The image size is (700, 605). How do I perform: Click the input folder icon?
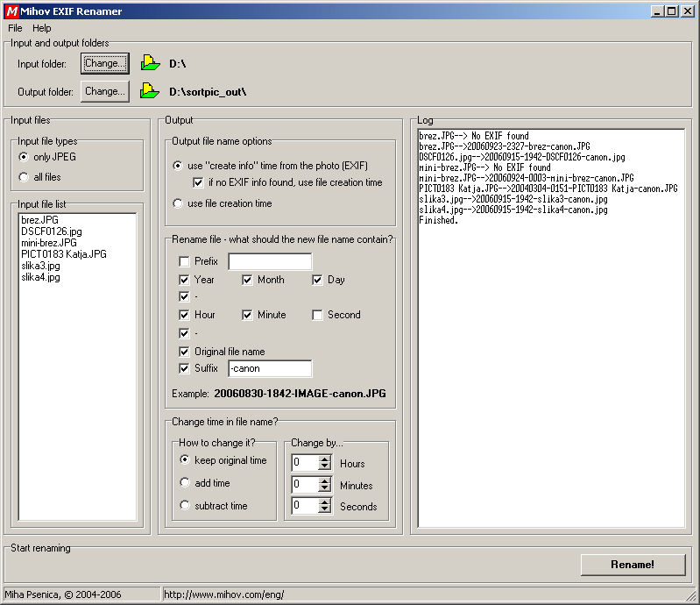click(x=151, y=63)
